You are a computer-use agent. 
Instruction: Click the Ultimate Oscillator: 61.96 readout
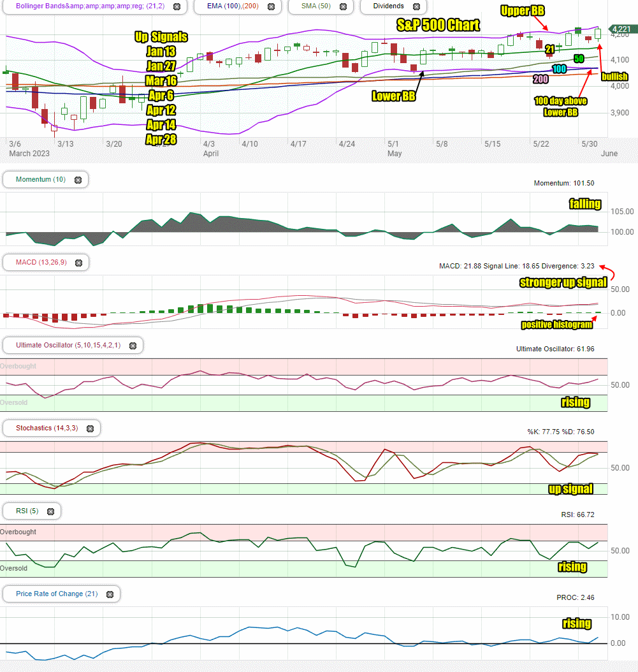(555, 349)
